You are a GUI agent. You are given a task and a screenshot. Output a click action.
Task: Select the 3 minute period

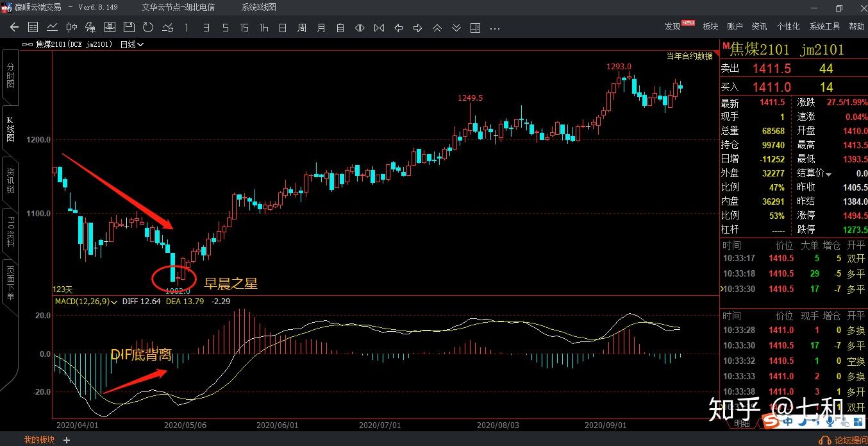pos(206,28)
